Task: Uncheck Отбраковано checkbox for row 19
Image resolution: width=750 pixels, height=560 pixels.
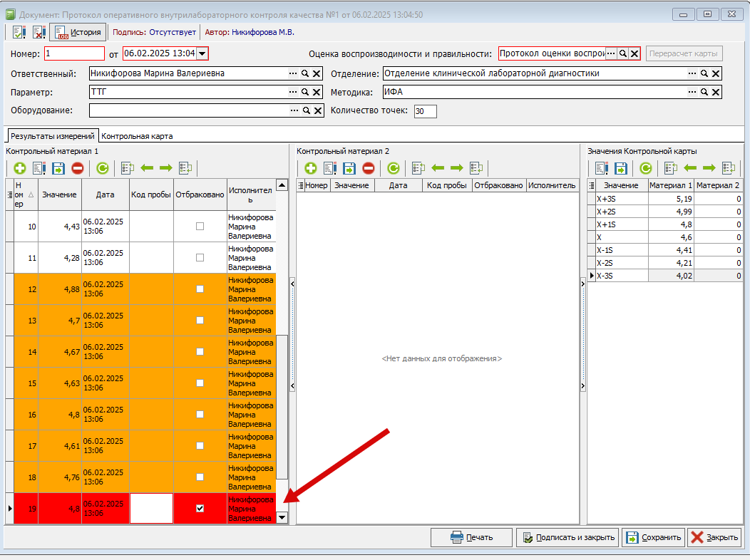Action: click(200, 509)
